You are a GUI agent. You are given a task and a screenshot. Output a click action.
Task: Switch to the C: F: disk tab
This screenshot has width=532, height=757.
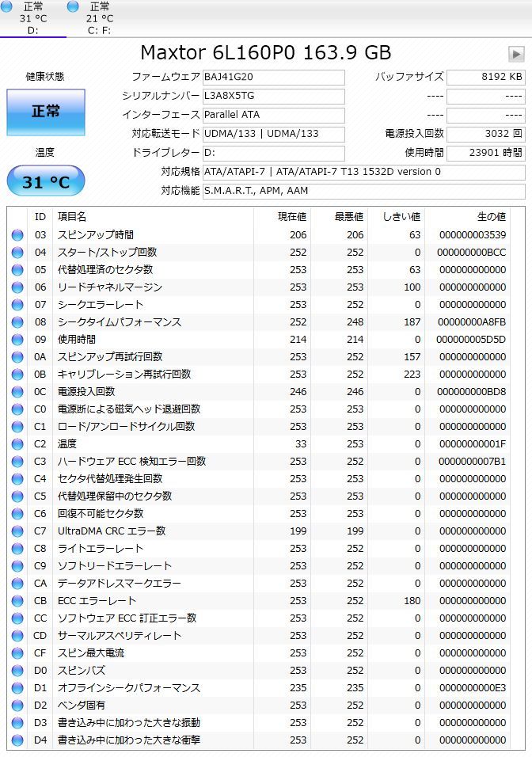[100, 18]
